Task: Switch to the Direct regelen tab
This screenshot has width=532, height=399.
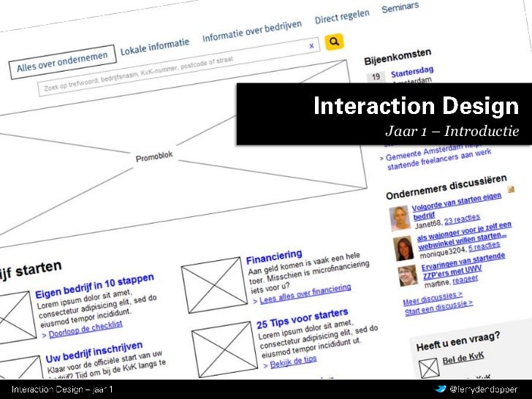Action: (x=342, y=17)
